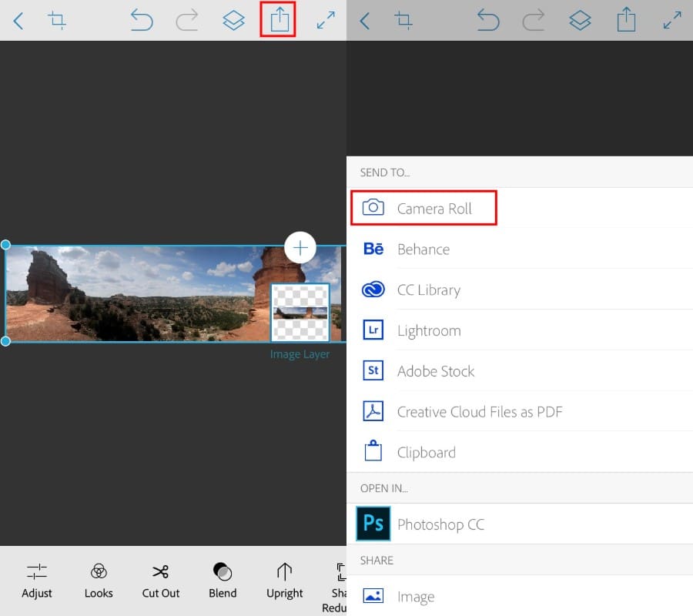This screenshot has height=616, width=693.
Task: Click the top-left handle of the panorama layer
Action: pyautogui.click(x=6, y=245)
